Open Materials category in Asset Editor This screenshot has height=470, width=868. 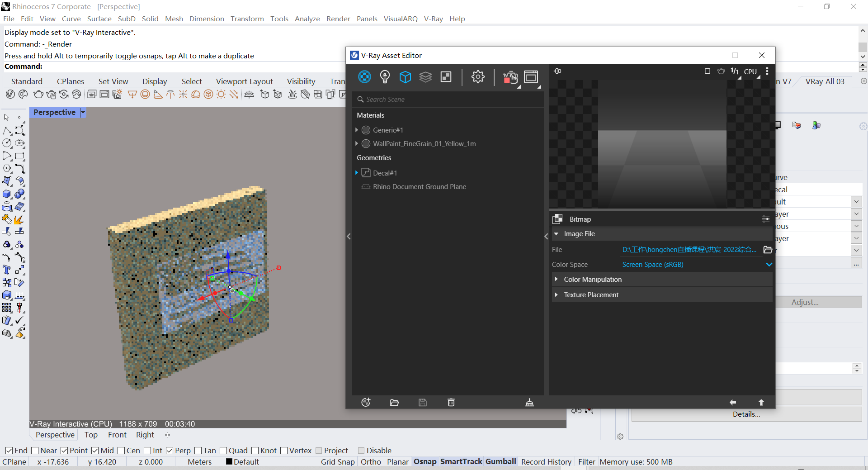pyautogui.click(x=364, y=77)
